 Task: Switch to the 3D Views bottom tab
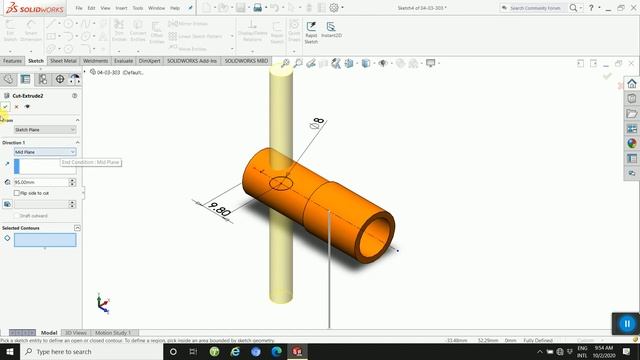(x=76, y=333)
